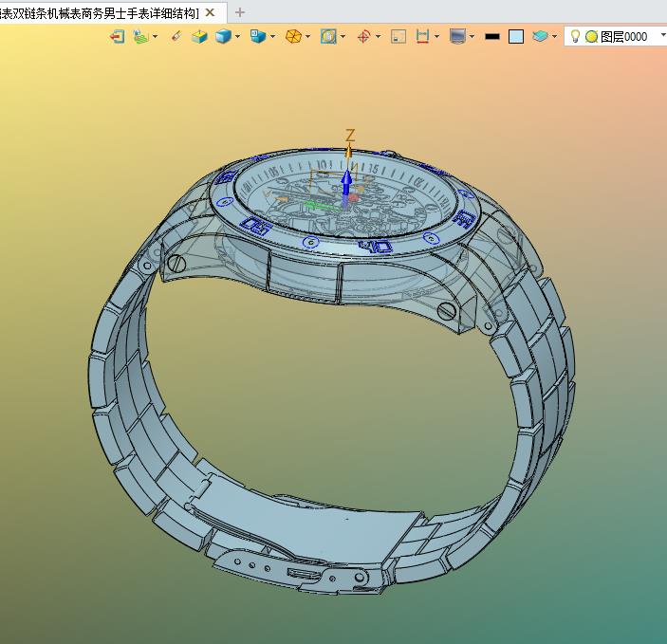Open the section view dropdown arrow
The height and width of the screenshot is (644, 667).
(x=343, y=37)
